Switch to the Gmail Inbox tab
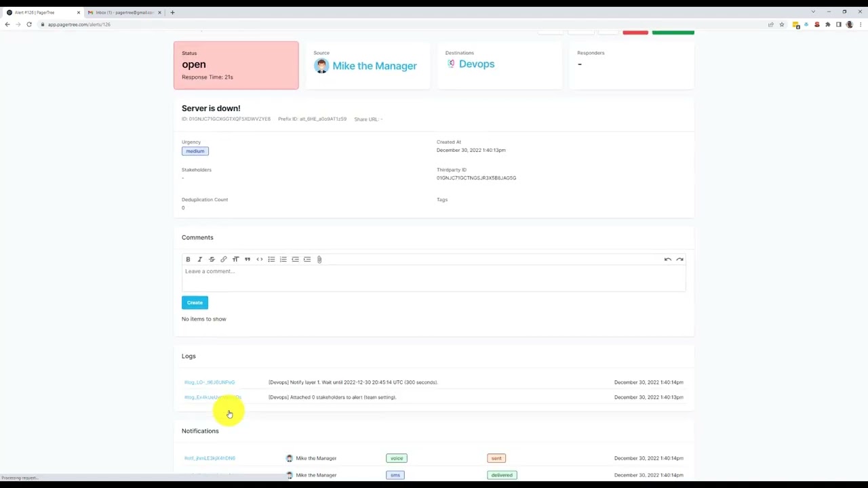 tap(124, 12)
